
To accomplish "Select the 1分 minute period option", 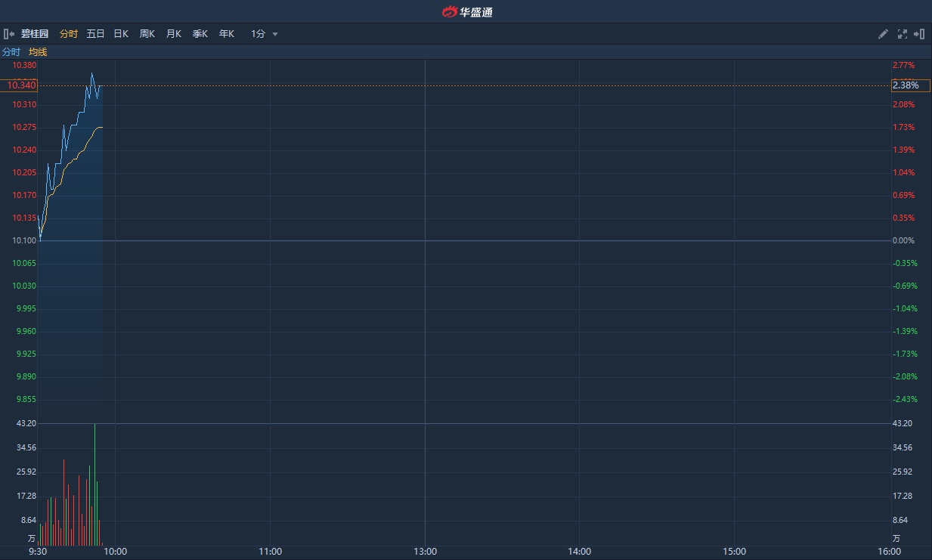I will (259, 34).
